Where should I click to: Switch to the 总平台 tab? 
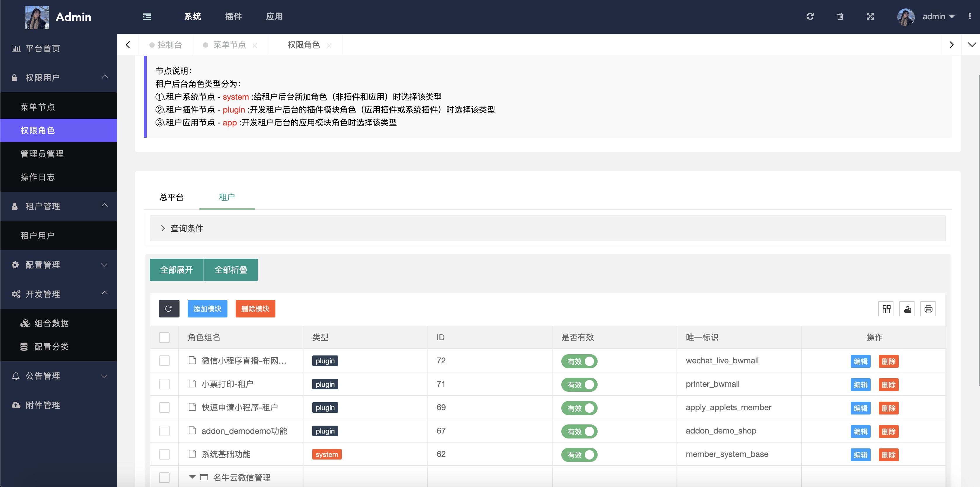coord(172,198)
